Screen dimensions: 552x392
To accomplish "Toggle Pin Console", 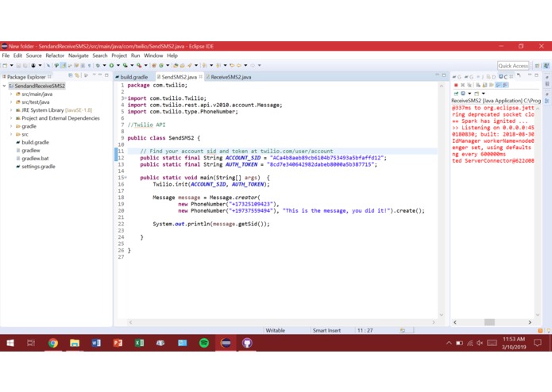I will click(x=456, y=94).
